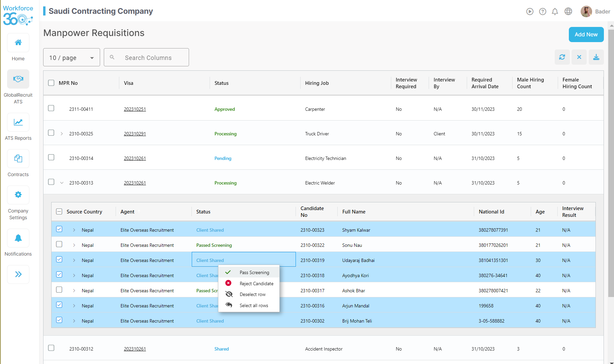
Task: Uncheck the Shyam Kalwar candidate row
Action: (59, 229)
